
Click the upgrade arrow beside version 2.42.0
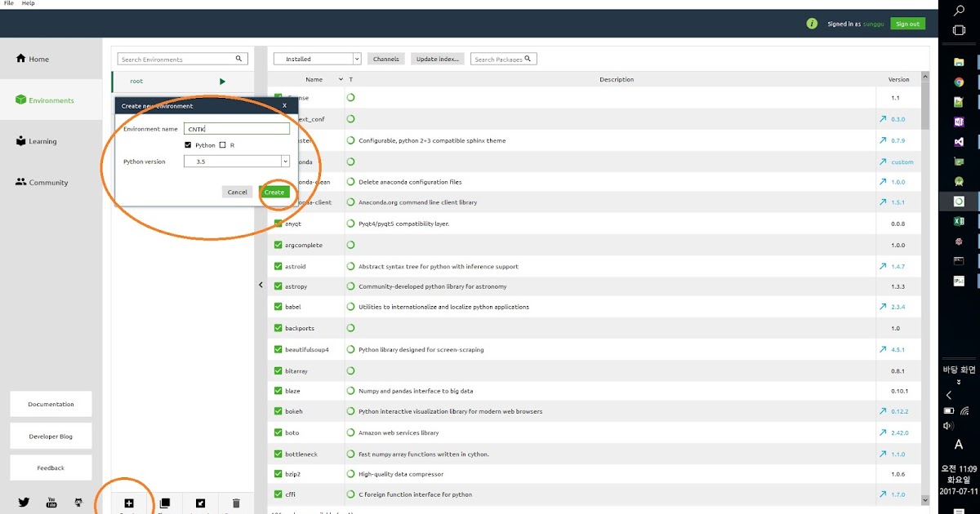883,432
